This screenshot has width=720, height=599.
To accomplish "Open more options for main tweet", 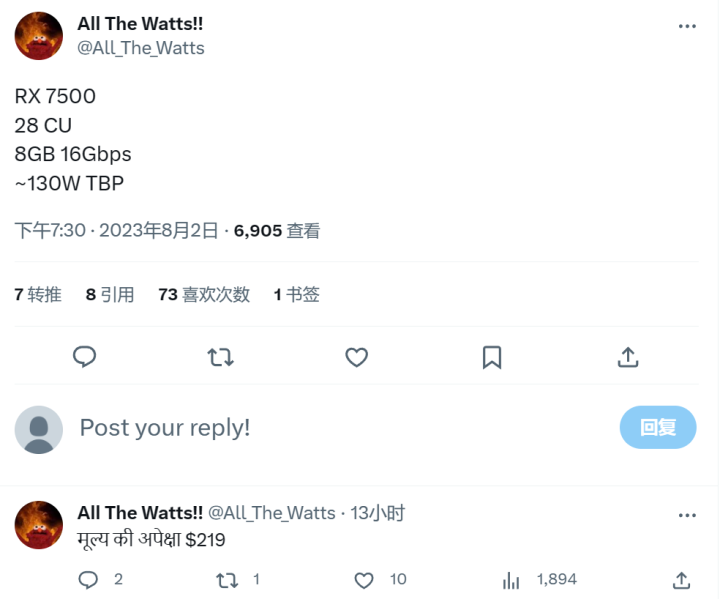I will click(x=687, y=26).
